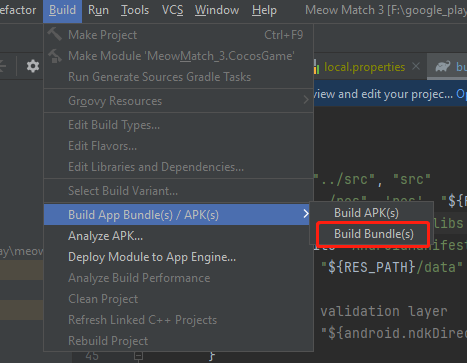Click "${RES_PATH}/data" string in editor
This screenshot has width=467, height=363.
pyautogui.click(x=392, y=267)
